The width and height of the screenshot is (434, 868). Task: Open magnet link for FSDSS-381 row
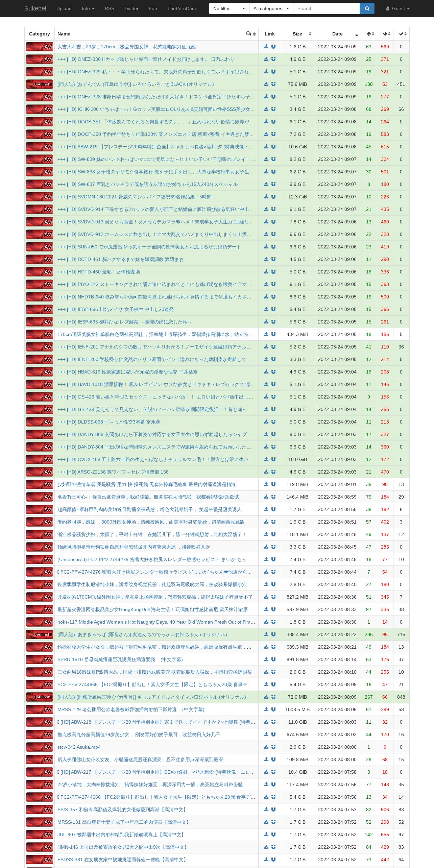(x=273, y=860)
